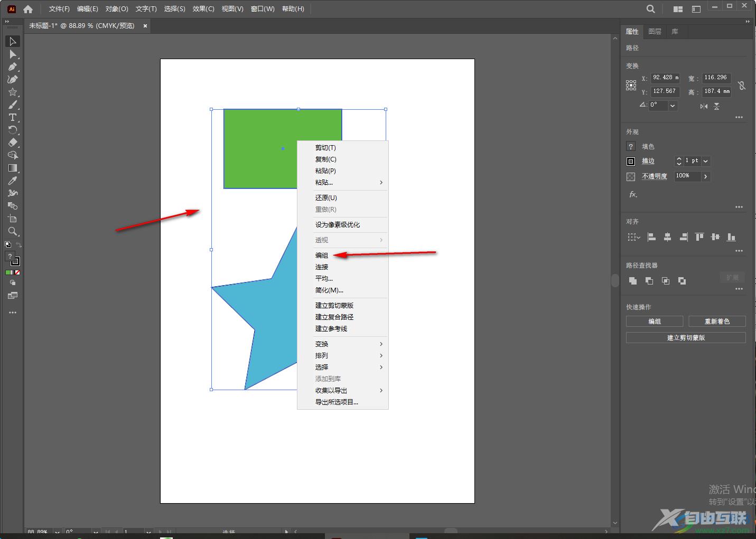
Task: Select the Zoom tool in toolbar
Action: click(x=13, y=231)
